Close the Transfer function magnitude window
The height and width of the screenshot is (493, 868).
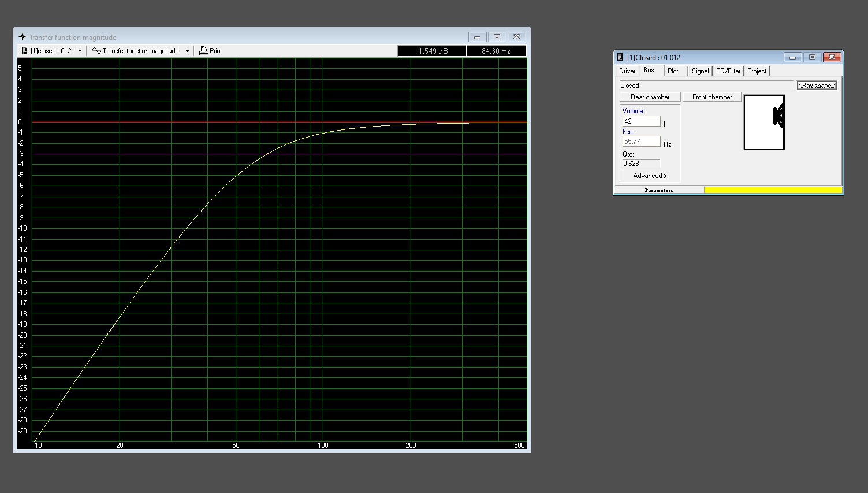coord(516,37)
